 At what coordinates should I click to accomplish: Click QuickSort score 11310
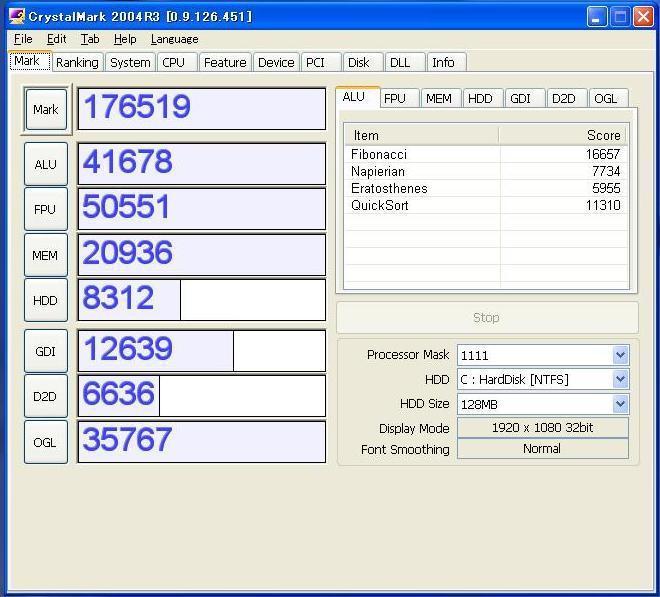[603, 205]
